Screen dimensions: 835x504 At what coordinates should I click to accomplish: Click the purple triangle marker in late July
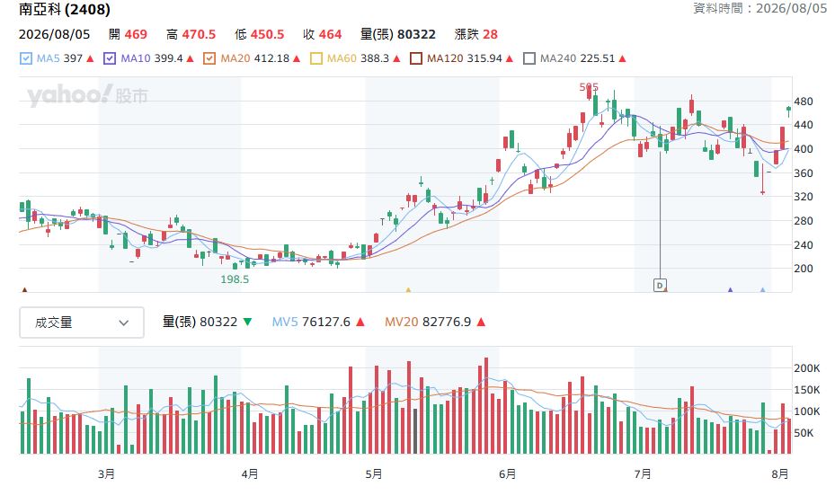click(730, 290)
